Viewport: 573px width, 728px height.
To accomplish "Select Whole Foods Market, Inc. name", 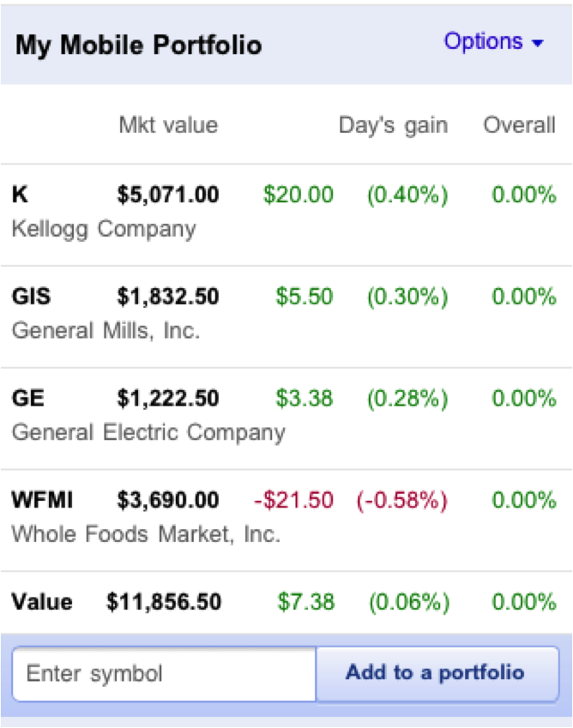I will pos(146,534).
